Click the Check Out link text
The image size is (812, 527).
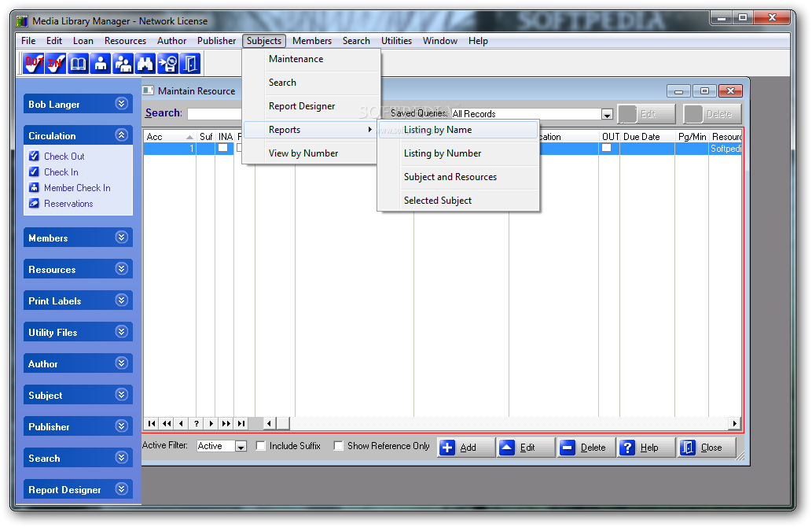[64, 156]
